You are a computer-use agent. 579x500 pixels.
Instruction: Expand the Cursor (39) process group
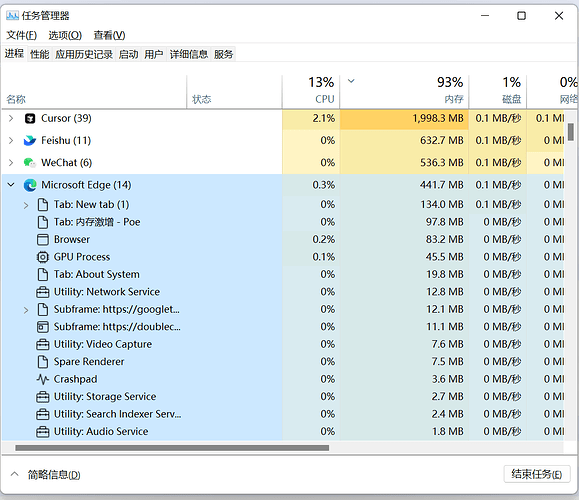click(11, 119)
